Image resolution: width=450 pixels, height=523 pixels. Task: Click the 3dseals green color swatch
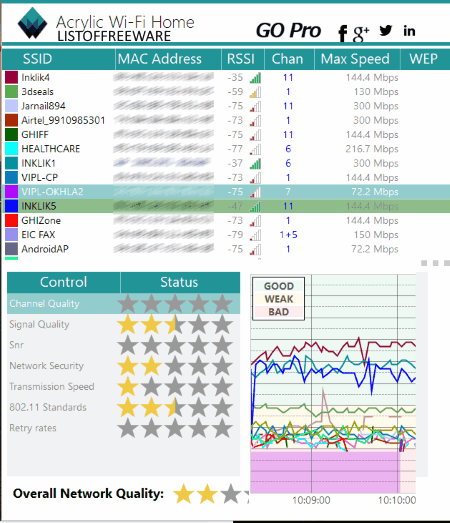pyautogui.click(x=11, y=92)
